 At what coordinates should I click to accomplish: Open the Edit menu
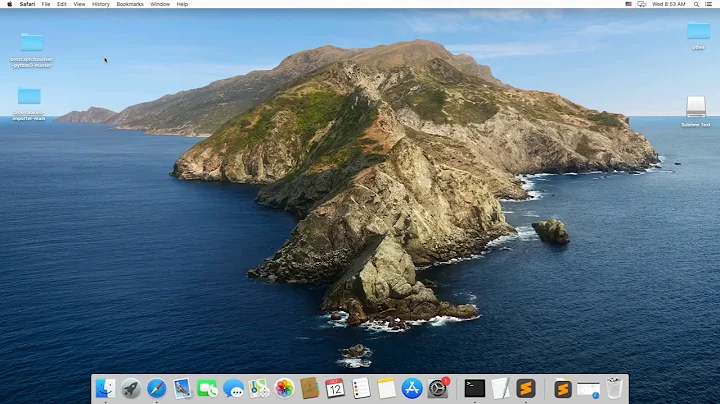coord(62,4)
